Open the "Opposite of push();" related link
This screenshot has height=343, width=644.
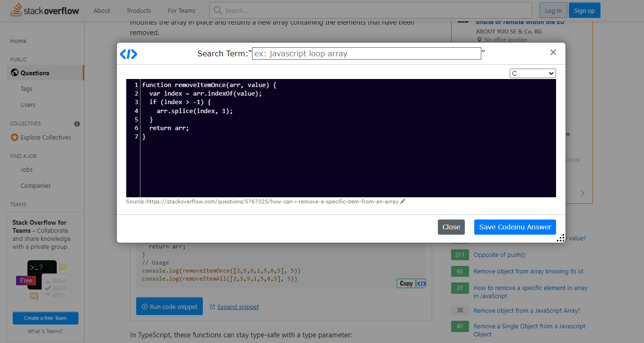(499, 255)
